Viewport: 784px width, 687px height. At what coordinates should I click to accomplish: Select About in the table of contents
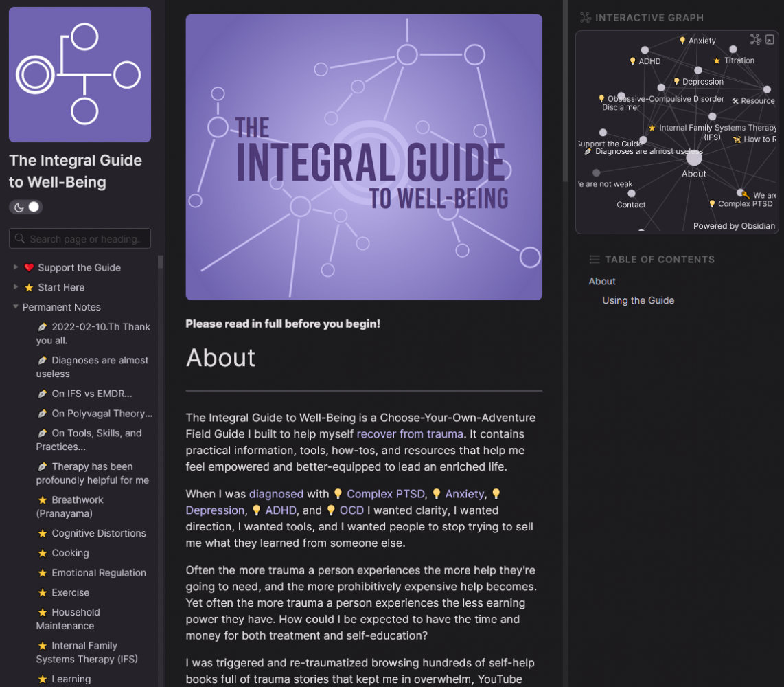[602, 281]
